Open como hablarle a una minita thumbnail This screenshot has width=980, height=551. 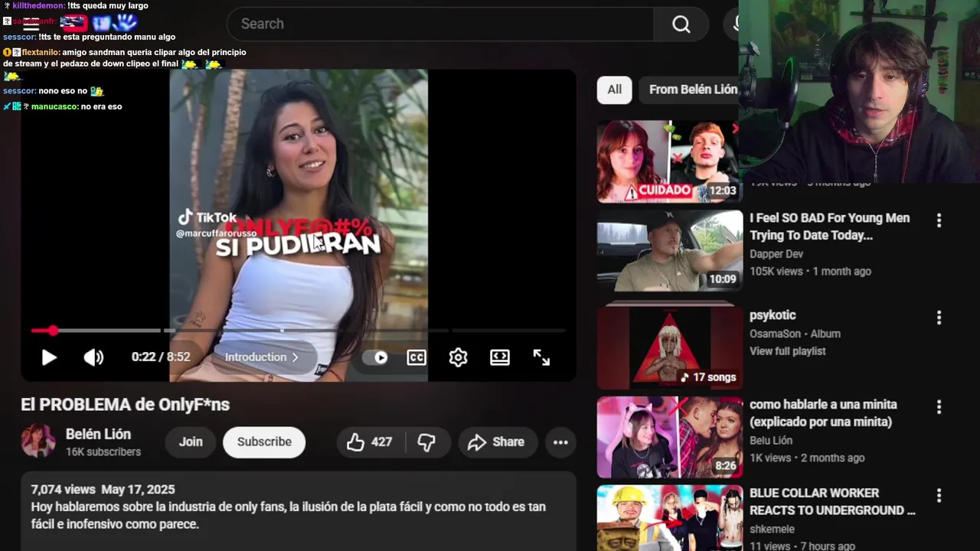coord(669,437)
